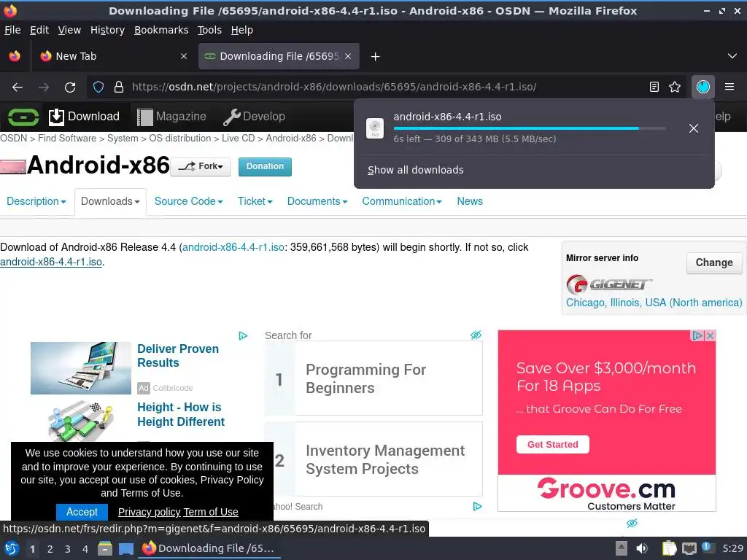Open the Magazine section in OSDN header
The image size is (747, 560).
(x=171, y=117)
